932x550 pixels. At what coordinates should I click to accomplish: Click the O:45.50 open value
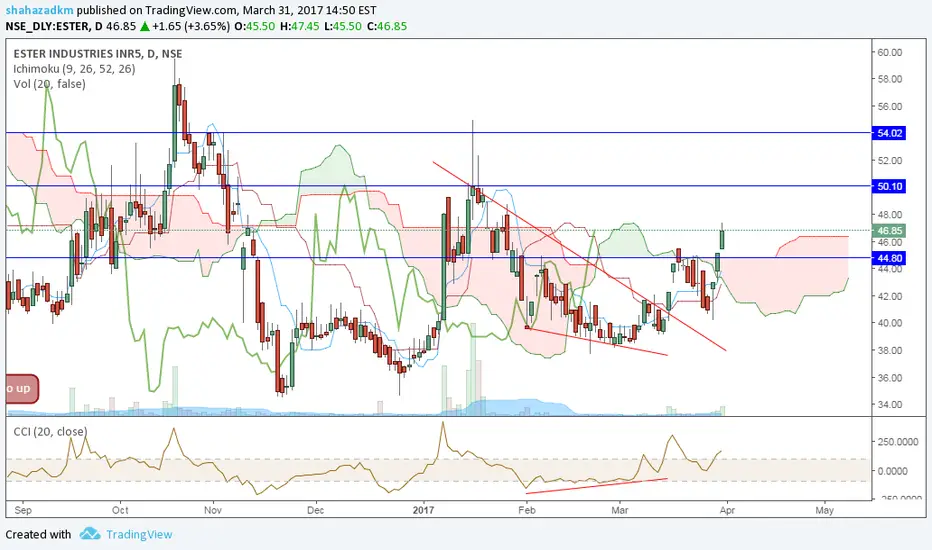pos(255,26)
